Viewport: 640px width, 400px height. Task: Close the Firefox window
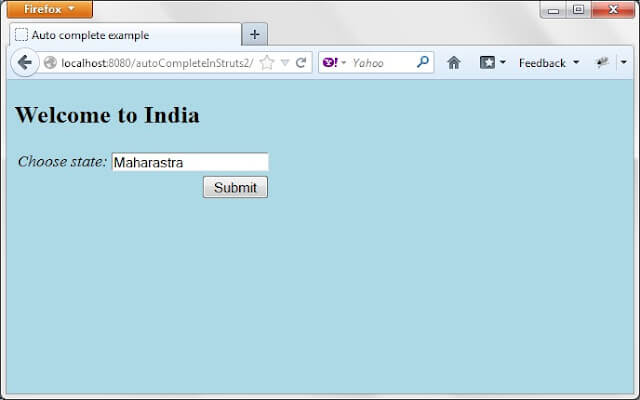(613, 9)
